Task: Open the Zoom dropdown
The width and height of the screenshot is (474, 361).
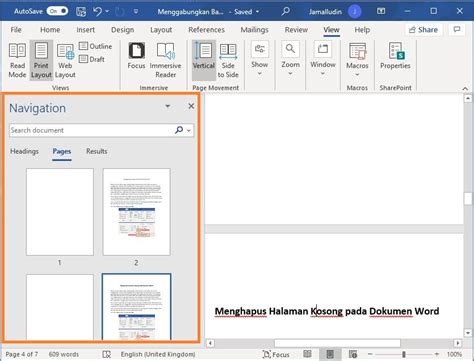Action: tap(290, 59)
